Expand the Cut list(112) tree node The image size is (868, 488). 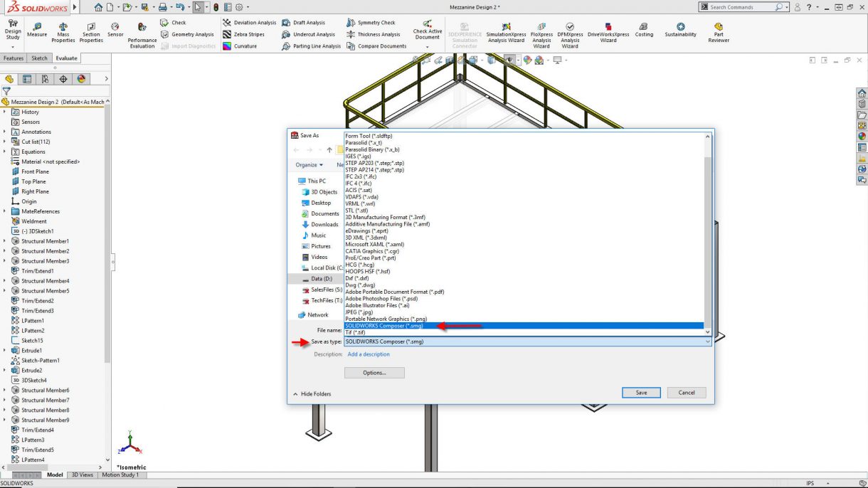pos(5,142)
